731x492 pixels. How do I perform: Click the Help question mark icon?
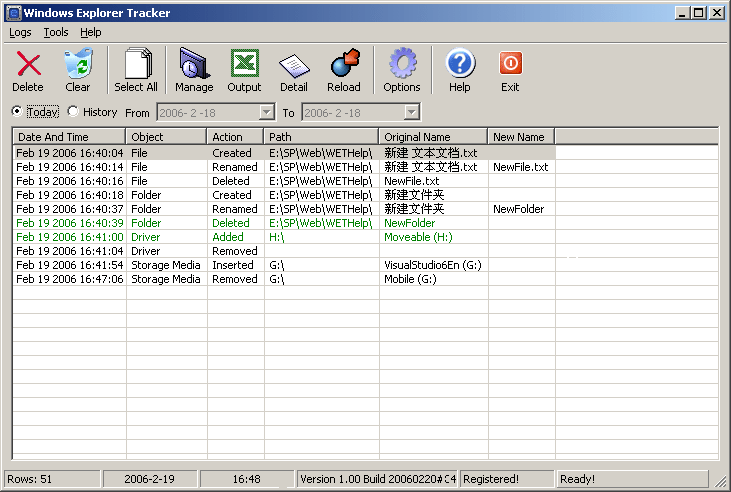[460, 63]
